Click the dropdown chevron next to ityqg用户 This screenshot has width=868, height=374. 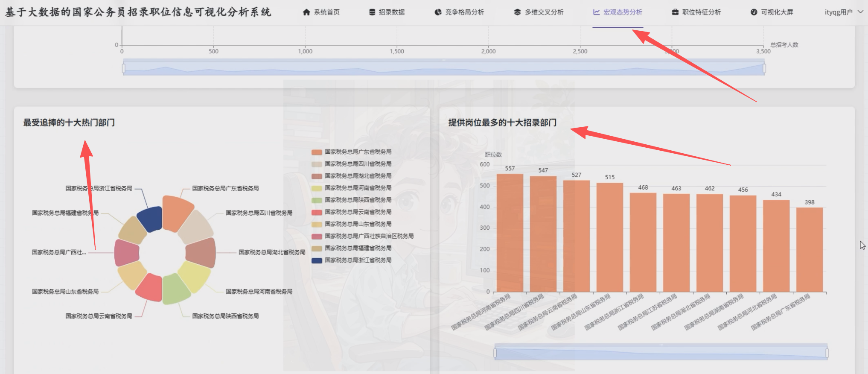tap(860, 12)
